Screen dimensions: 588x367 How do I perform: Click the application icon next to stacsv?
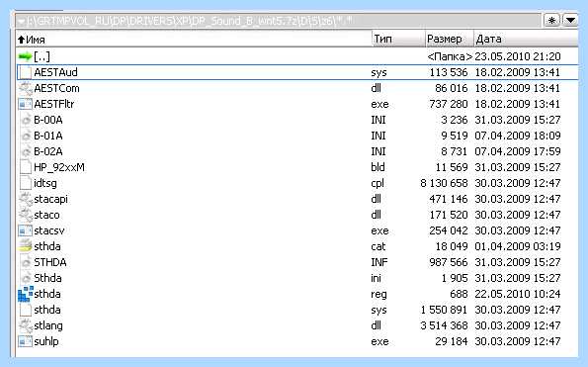tap(25, 230)
